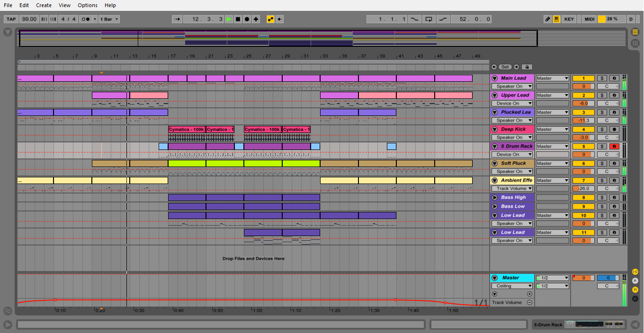Click the Stop button in transport
The image size is (644, 333).
pos(238,19)
